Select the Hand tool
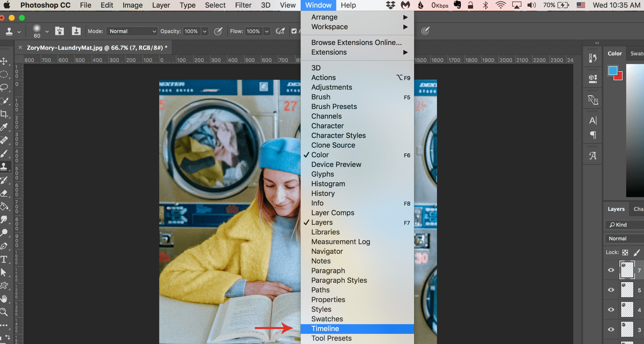Viewport: 644px width, 344px height. click(x=4, y=299)
